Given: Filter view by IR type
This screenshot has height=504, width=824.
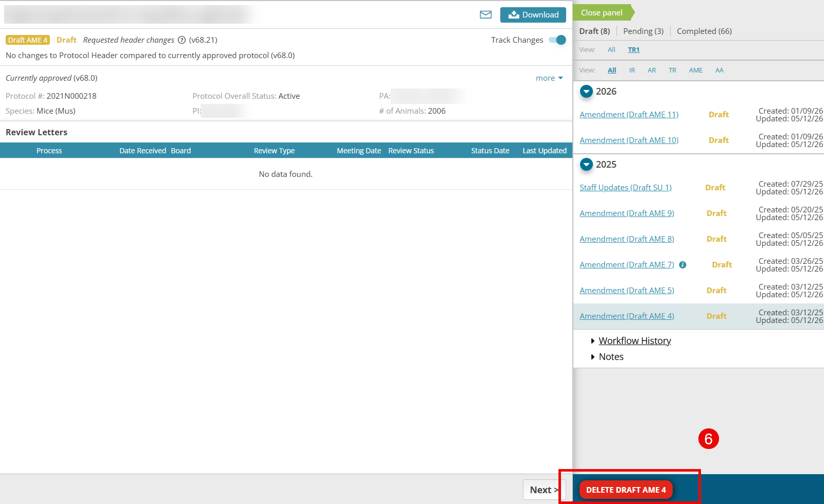Looking at the screenshot, I should [632, 70].
